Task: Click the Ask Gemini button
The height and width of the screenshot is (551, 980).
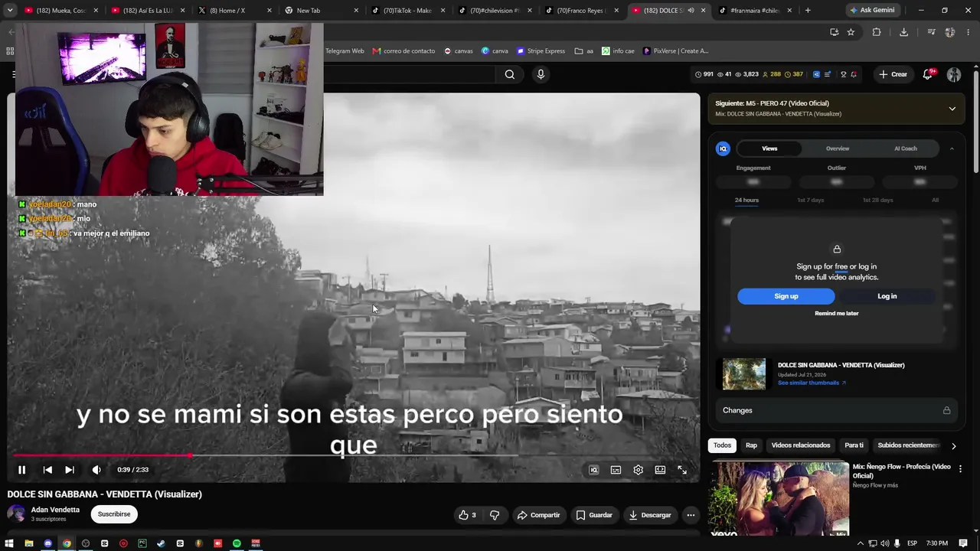Action: 872,11
